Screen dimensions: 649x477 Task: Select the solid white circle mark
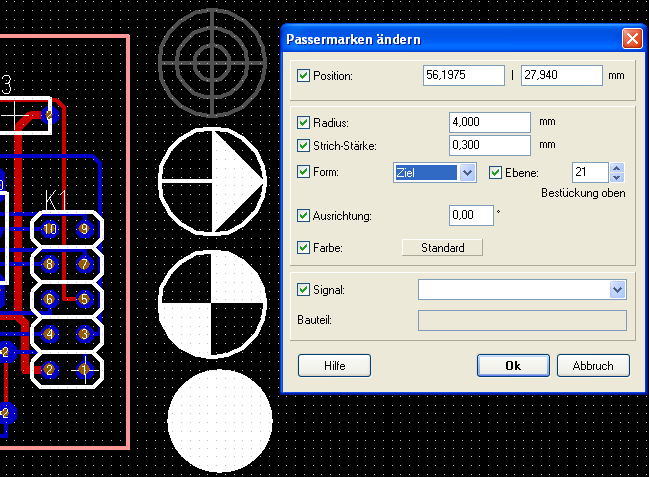coord(220,420)
